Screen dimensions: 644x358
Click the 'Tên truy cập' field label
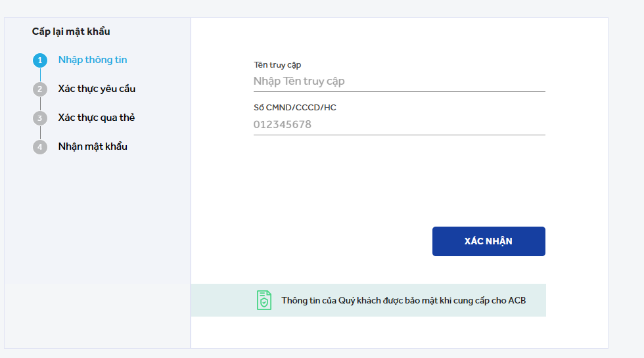click(x=277, y=65)
